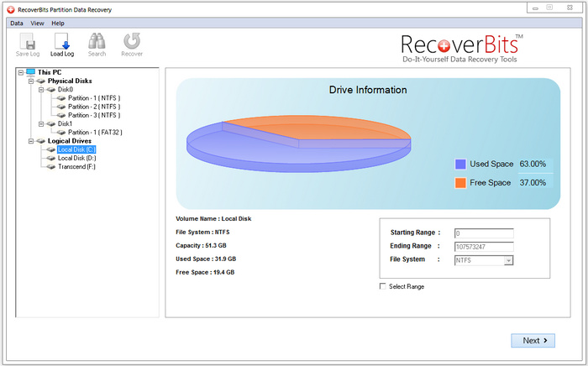
Task: Click the Search binoculars icon
Action: [97, 41]
